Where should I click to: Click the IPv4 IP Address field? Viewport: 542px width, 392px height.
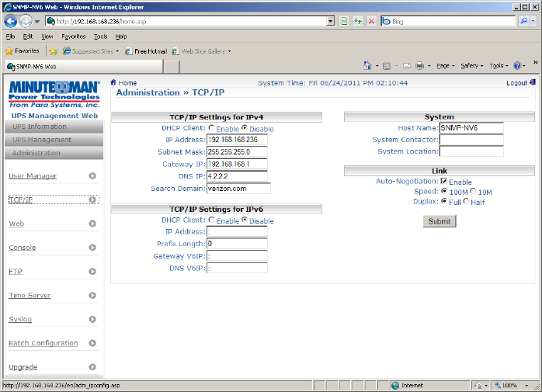pyautogui.click(x=237, y=140)
